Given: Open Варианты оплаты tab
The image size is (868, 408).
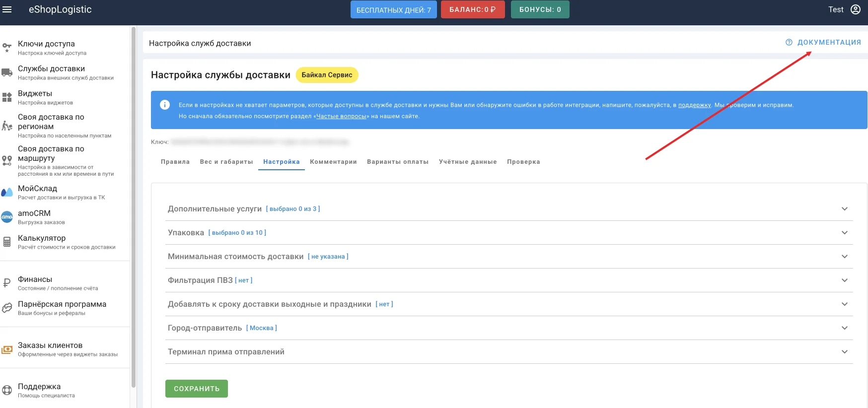Looking at the screenshot, I should point(398,162).
